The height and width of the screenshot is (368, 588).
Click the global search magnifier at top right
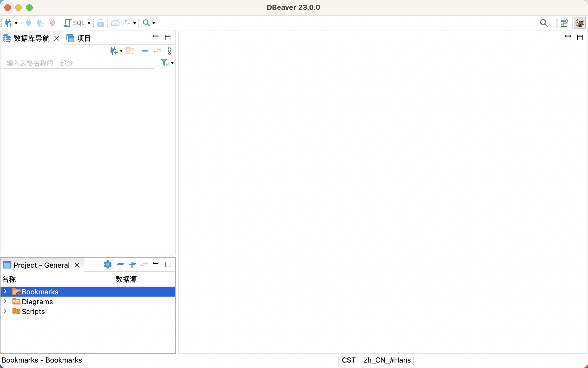(544, 23)
